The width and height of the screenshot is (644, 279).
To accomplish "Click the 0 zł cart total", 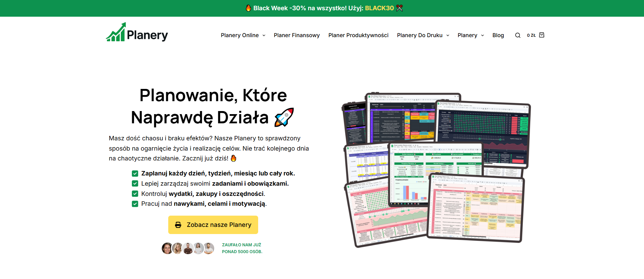I will (x=531, y=35).
